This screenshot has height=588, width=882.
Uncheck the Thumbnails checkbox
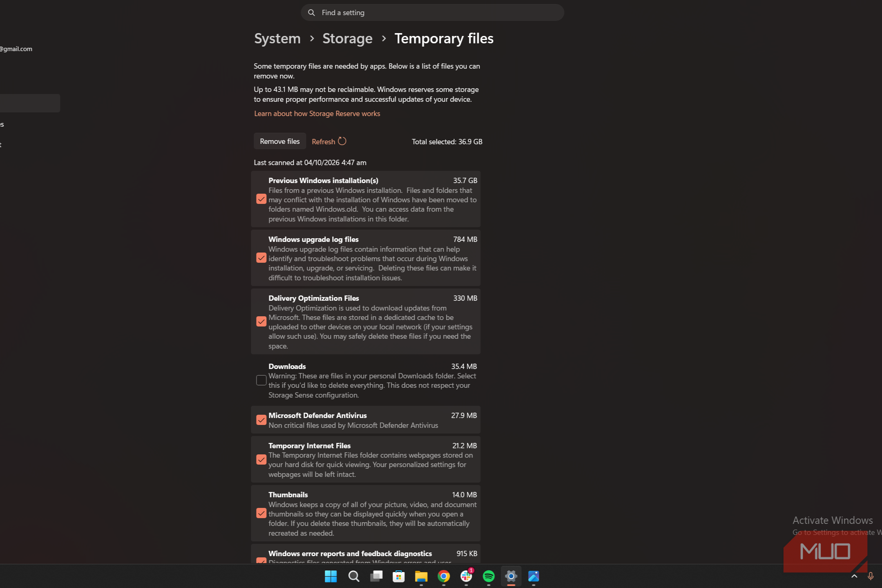pos(261,513)
